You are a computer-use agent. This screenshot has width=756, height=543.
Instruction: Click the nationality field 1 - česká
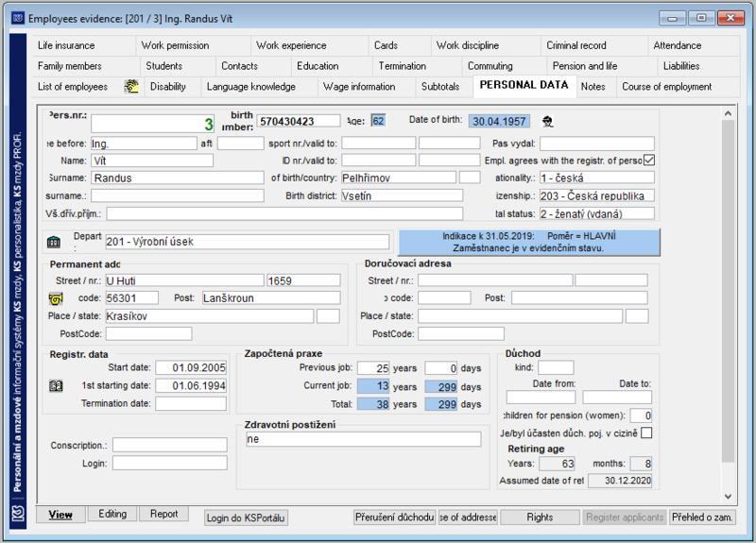tap(597, 178)
